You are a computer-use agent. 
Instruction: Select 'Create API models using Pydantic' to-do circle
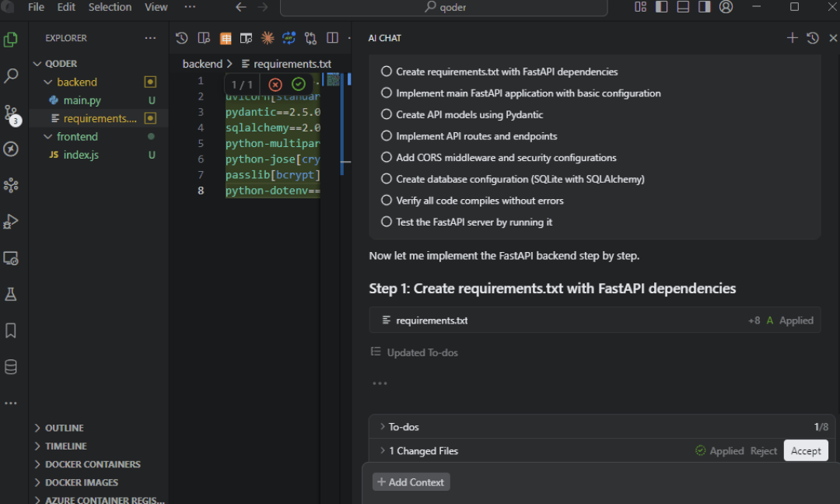[x=387, y=114]
